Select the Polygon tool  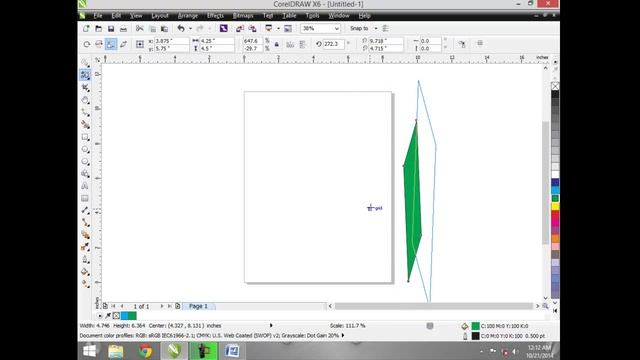(85, 162)
